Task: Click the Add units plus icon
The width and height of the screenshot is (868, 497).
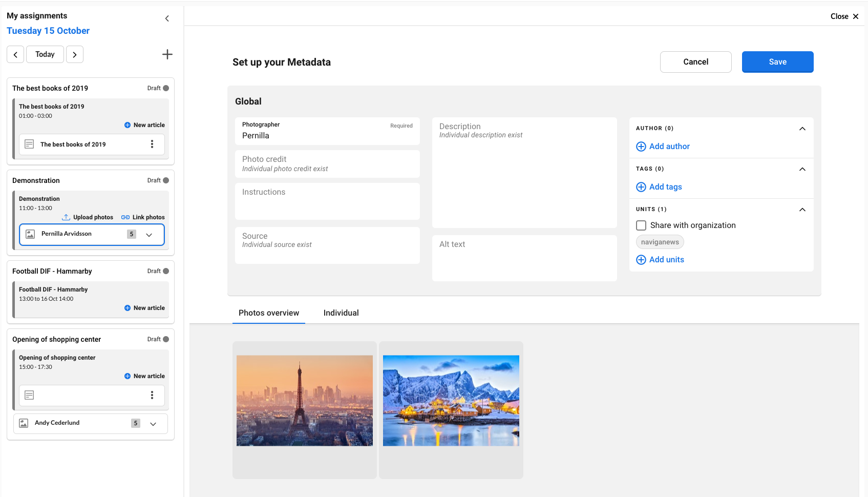Action: (641, 260)
